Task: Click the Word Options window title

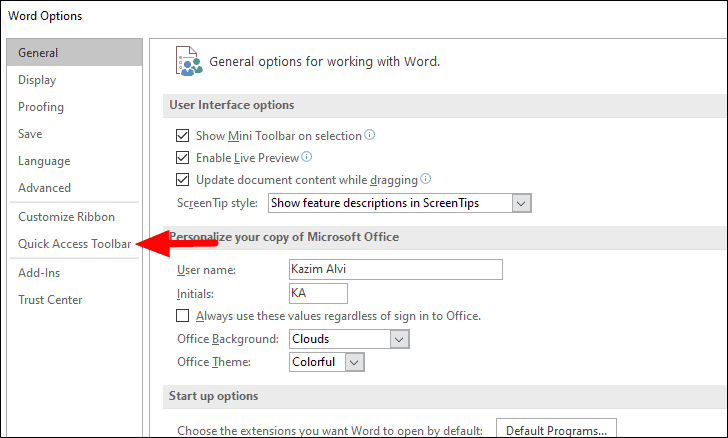Action: click(x=45, y=16)
